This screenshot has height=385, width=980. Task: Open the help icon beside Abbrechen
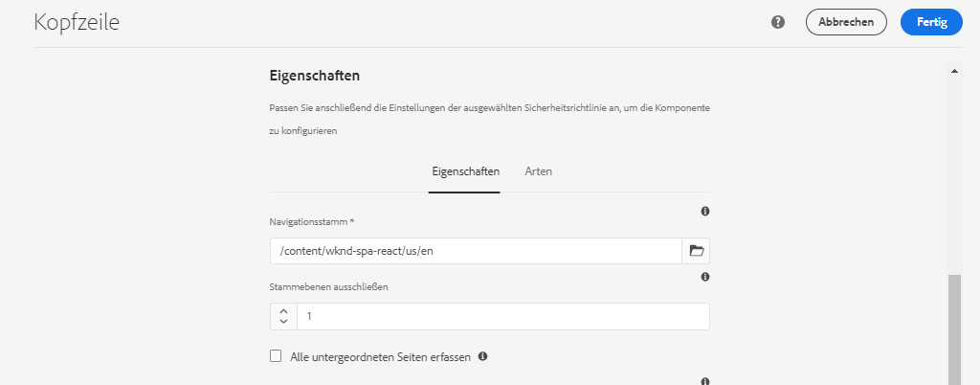(778, 22)
